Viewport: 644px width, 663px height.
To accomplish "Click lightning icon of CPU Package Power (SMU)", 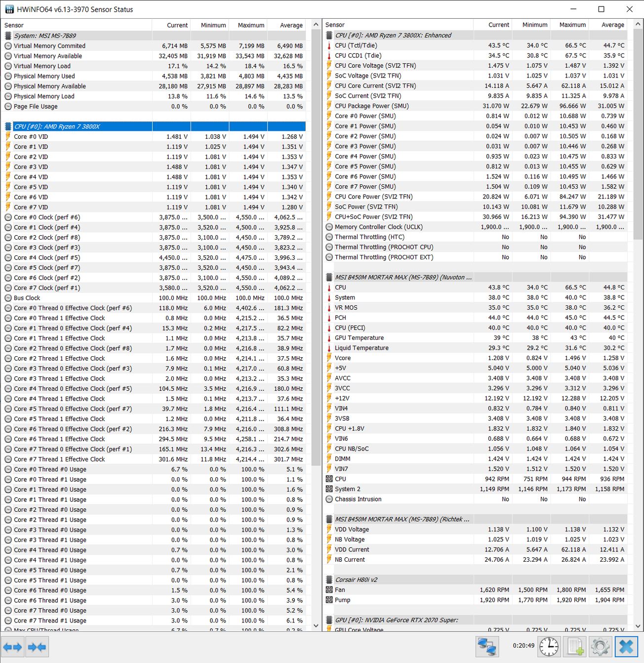I will point(329,106).
